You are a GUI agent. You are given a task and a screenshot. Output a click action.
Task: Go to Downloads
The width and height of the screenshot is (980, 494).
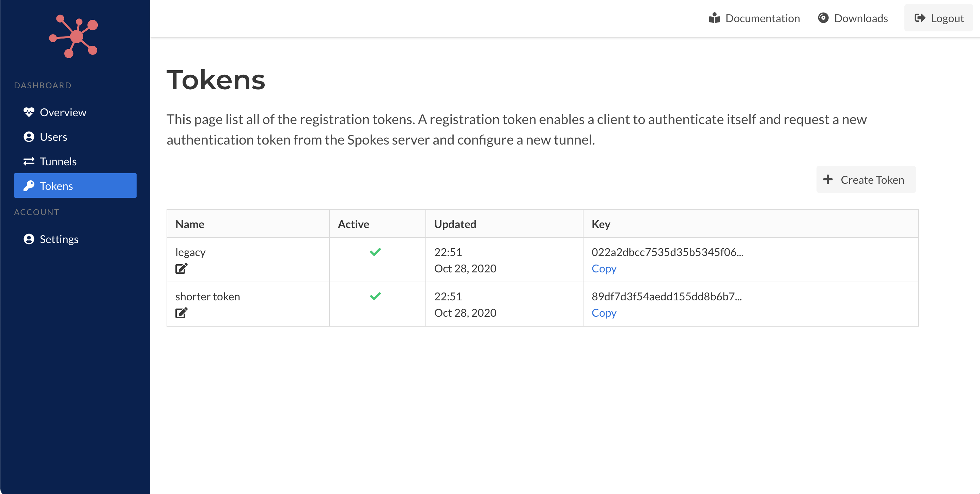coord(853,18)
